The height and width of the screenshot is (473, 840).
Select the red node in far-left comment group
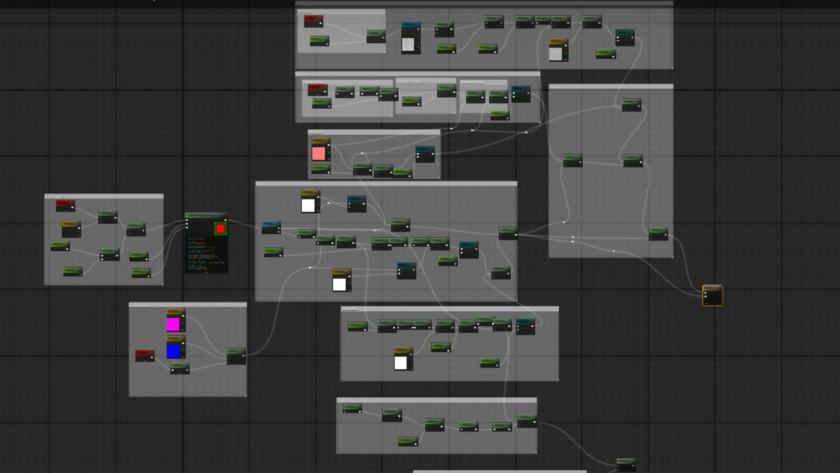[x=65, y=206]
